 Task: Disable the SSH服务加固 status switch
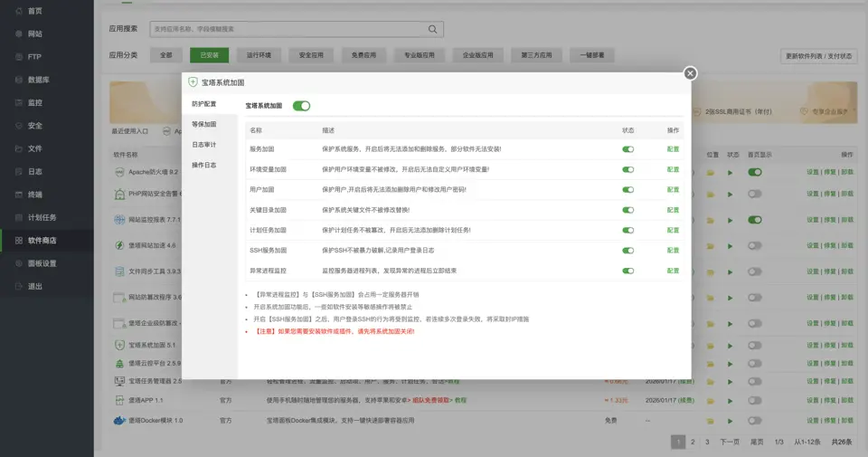627,251
